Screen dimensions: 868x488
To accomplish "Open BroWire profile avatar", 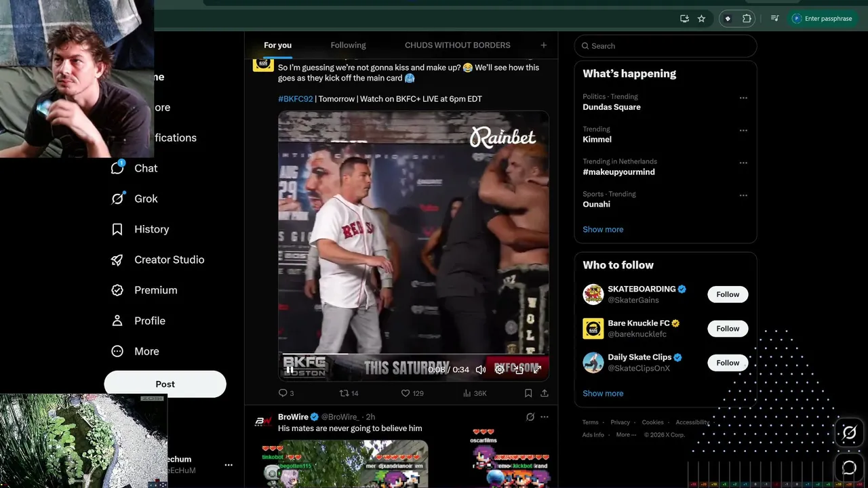I will tap(263, 421).
